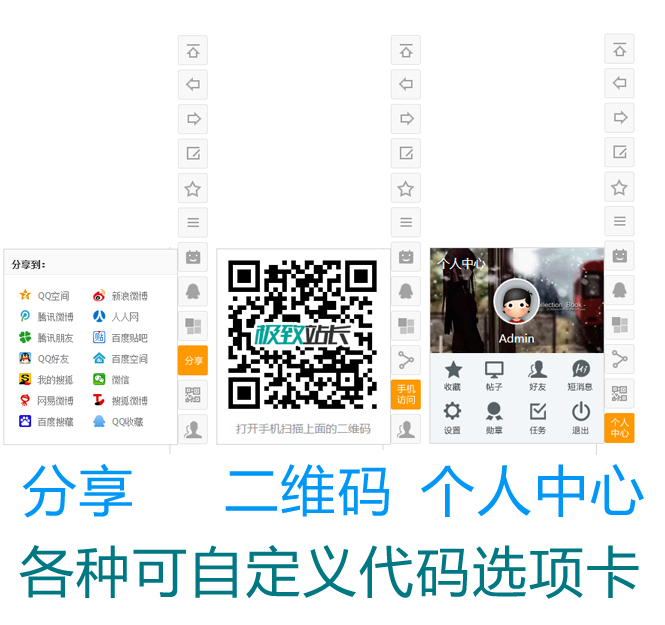Click grid blocks icon beside the share panel
The image size is (665, 625).
(x=193, y=326)
